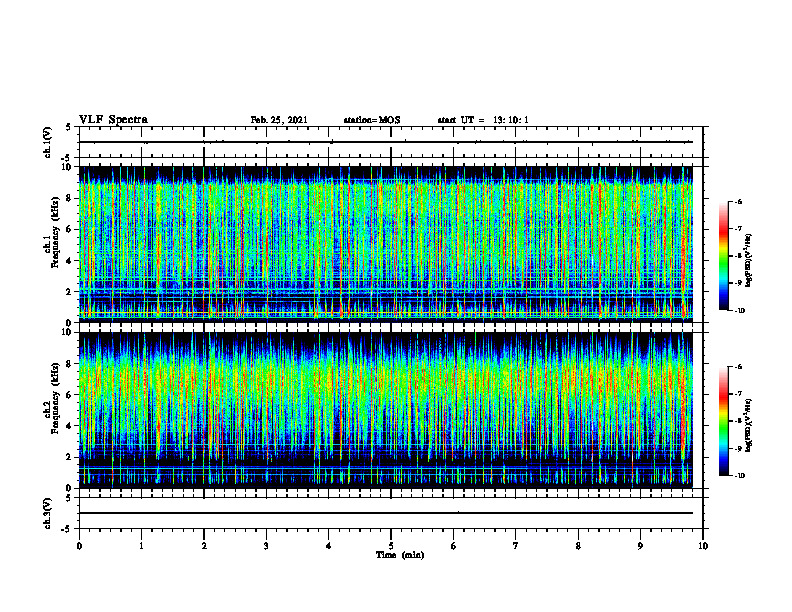
Task: Click the "ch.3(V)" axis label of the bottom waveform panel
Action: coord(47,513)
